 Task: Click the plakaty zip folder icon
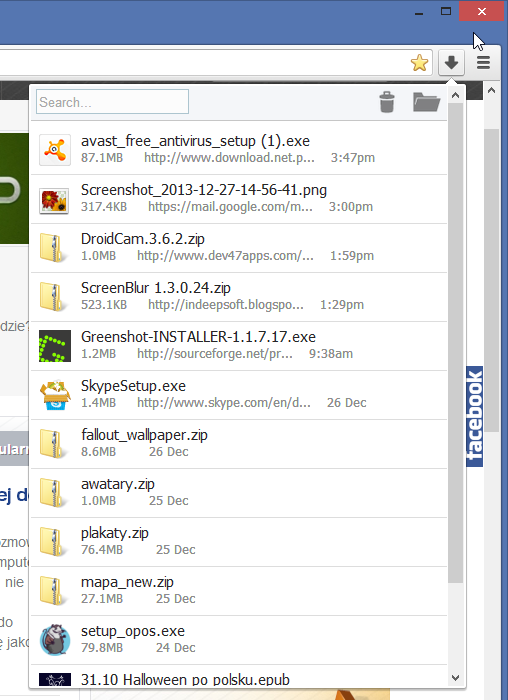tap(54, 542)
